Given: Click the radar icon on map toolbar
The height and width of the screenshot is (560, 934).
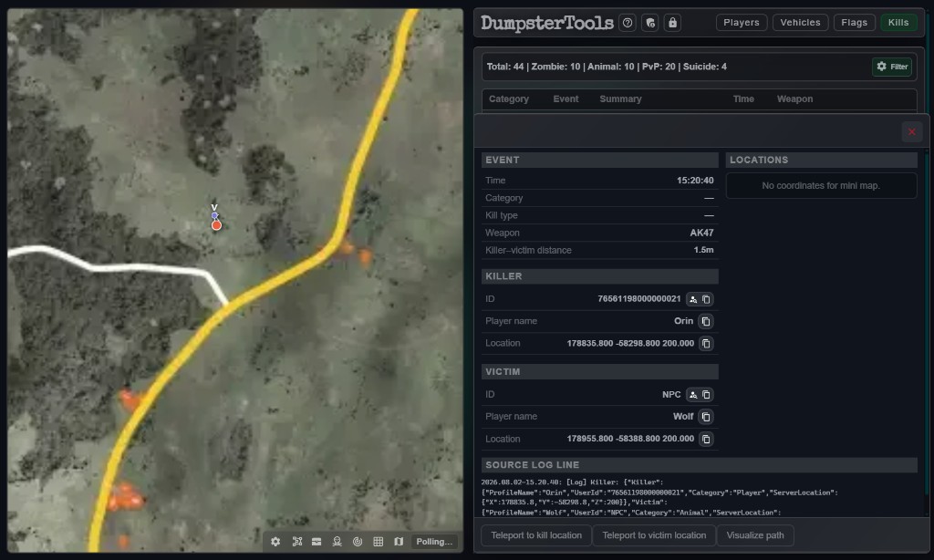Looking at the screenshot, I should coord(358,542).
